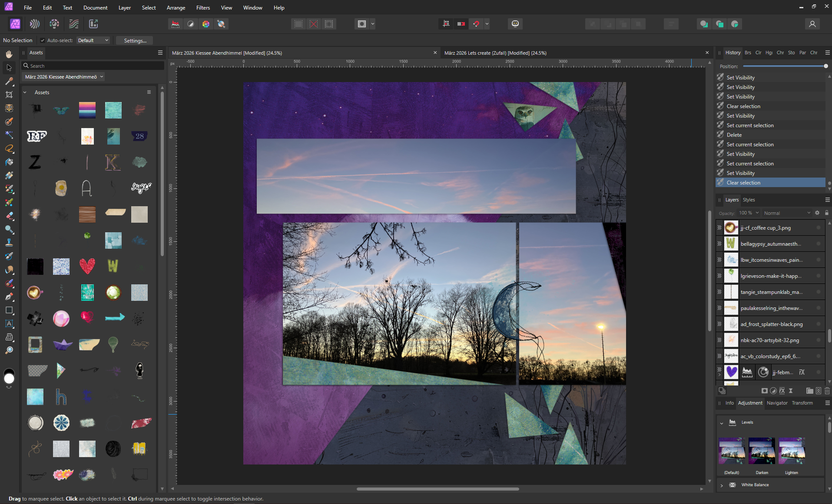The width and height of the screenshot is (832, 504).
Task: Click the Settings... button
Action: (x=135, y=40)
